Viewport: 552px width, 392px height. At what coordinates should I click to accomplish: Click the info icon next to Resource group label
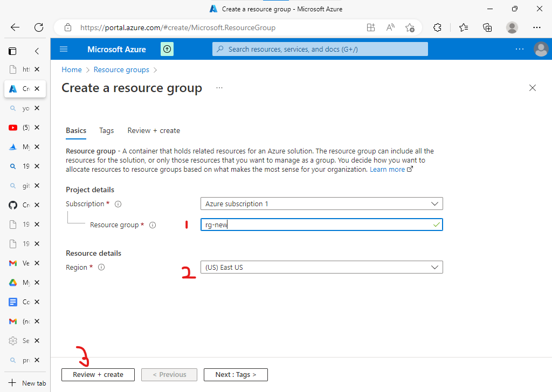click(153, 225)
